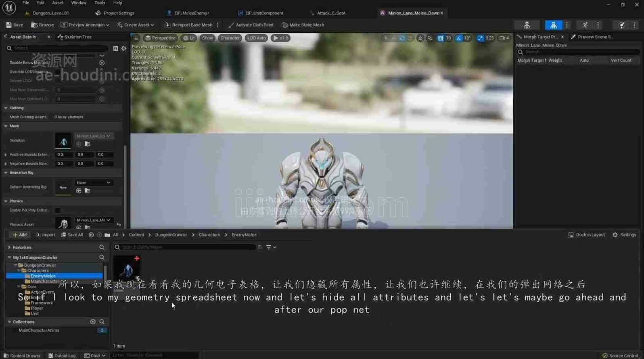Open Default Animating Rig None dropdown
Image resolution: width=644 pixels, height=359 pixels.
click(94, 183)
